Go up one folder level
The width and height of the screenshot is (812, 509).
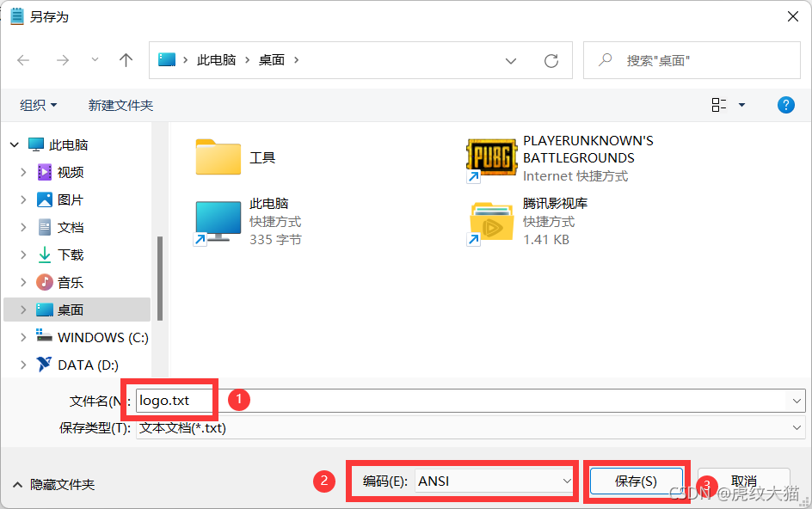126,60
